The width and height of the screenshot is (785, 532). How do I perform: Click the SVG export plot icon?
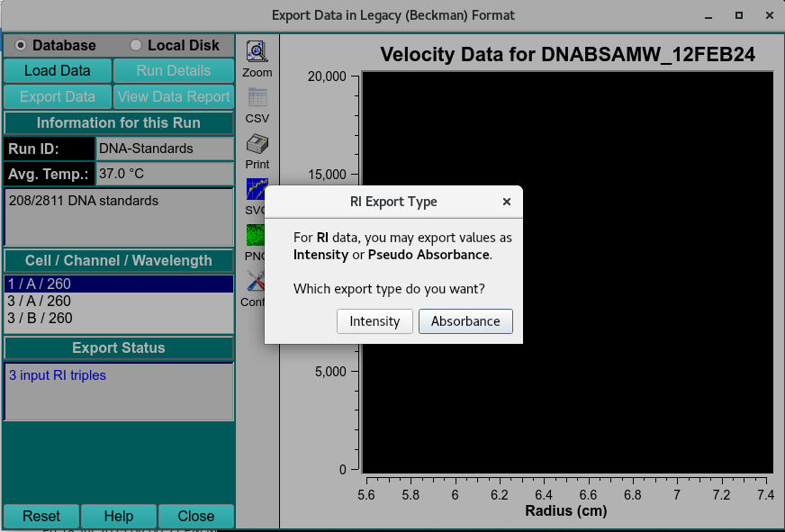click(x=256, y=189)
